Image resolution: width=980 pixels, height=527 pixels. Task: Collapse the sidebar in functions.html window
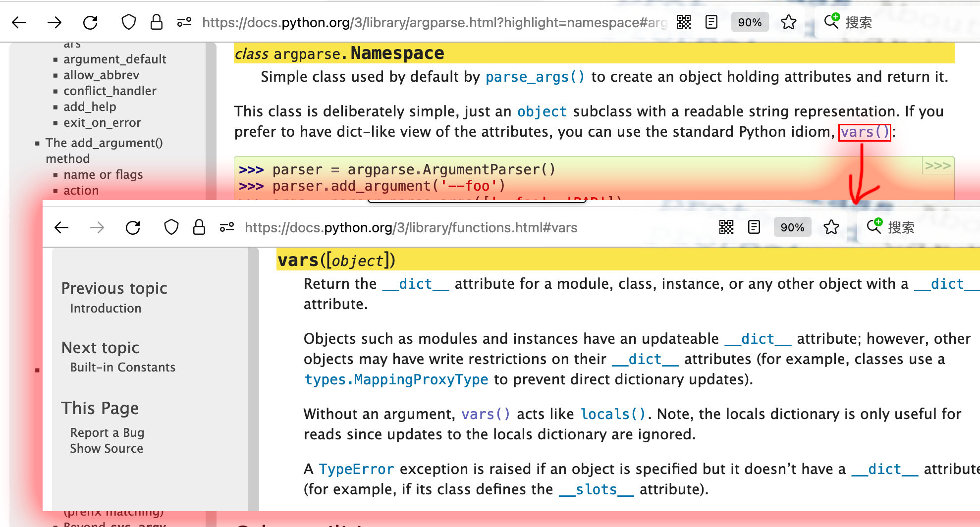point(254,379)
